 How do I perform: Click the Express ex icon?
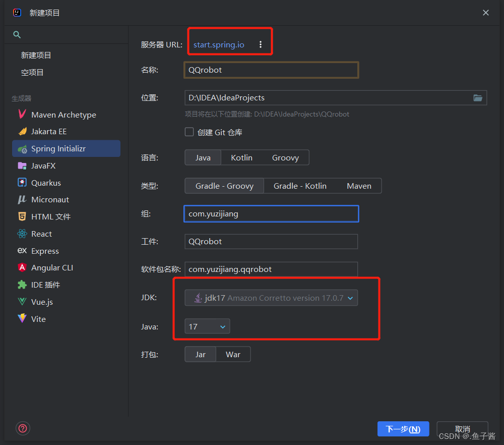coord(22,250)
